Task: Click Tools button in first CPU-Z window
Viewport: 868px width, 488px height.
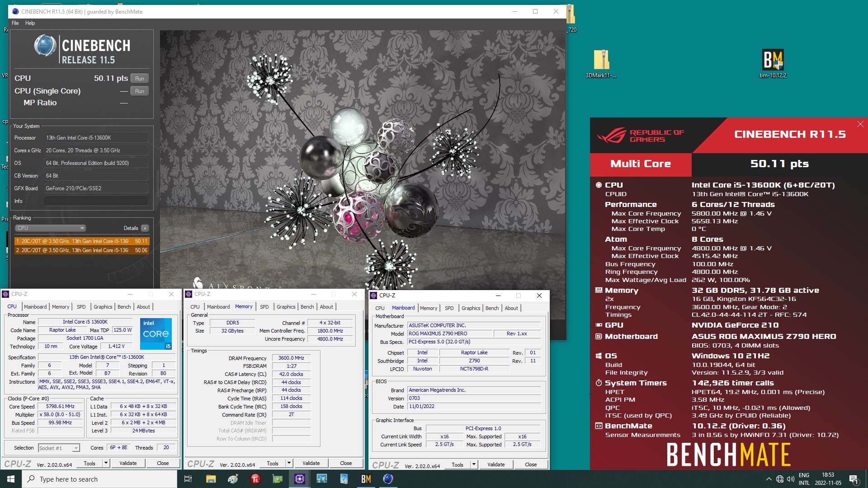Action: point(90,463)
